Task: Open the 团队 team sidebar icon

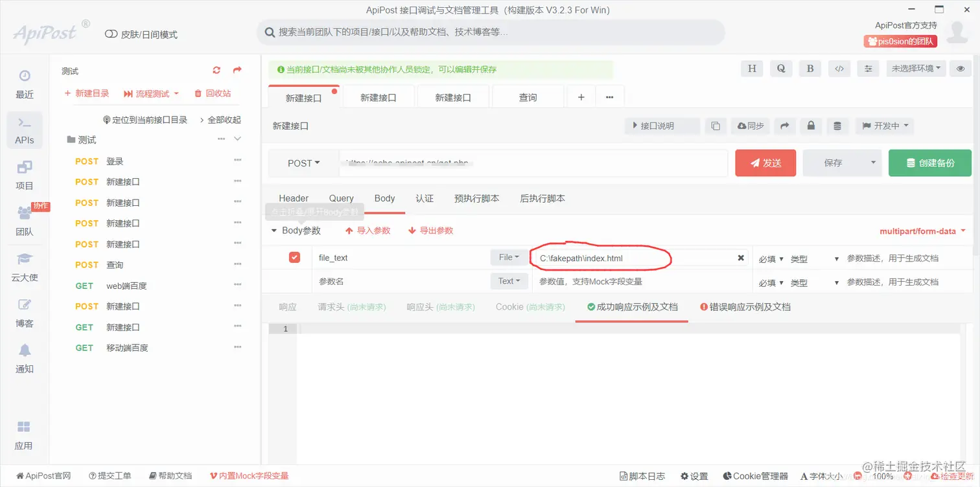Action: 25,221
